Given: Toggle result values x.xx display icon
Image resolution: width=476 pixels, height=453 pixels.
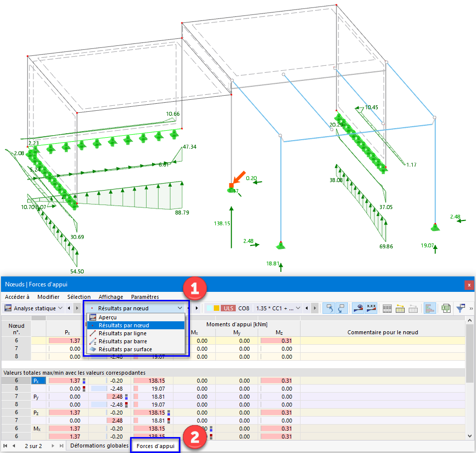Looking at the screenshot, I should point(371,308).
